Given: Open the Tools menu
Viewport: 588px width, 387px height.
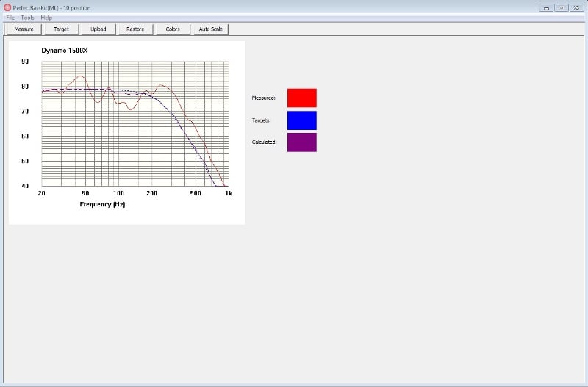Looking at the screenshot, I should (x=27, y=17).
